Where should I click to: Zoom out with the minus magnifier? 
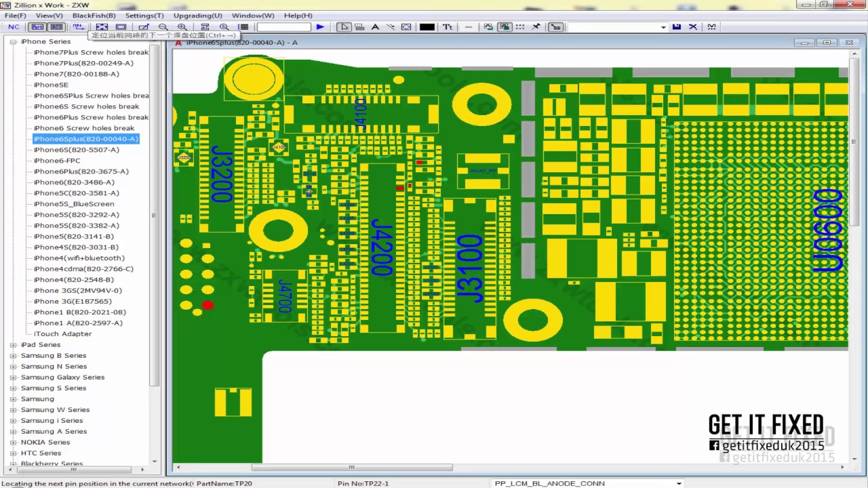tap(163, 27)
